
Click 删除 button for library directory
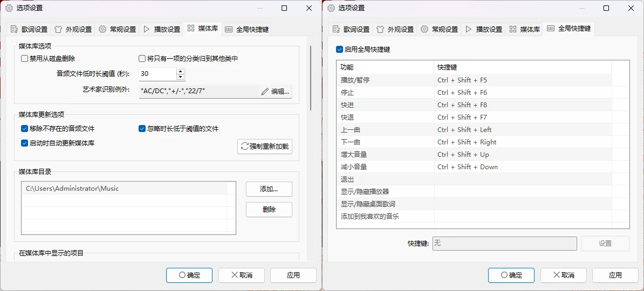coord(269,209)
